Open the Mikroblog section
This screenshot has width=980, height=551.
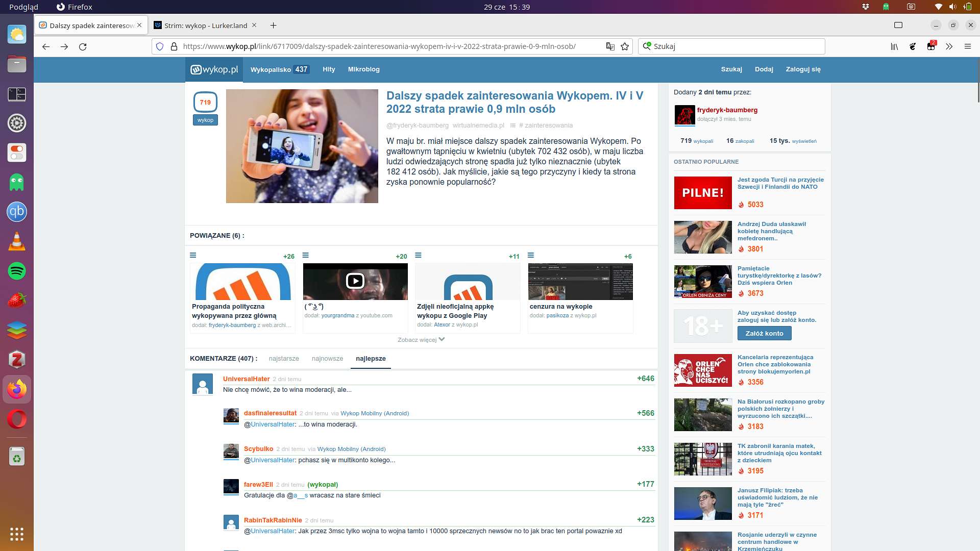click(x=364, y=69)
